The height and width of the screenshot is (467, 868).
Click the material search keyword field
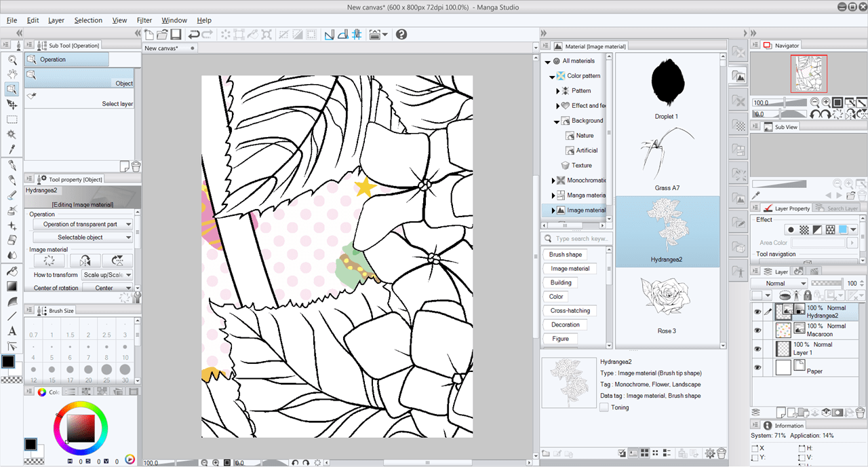575,238
